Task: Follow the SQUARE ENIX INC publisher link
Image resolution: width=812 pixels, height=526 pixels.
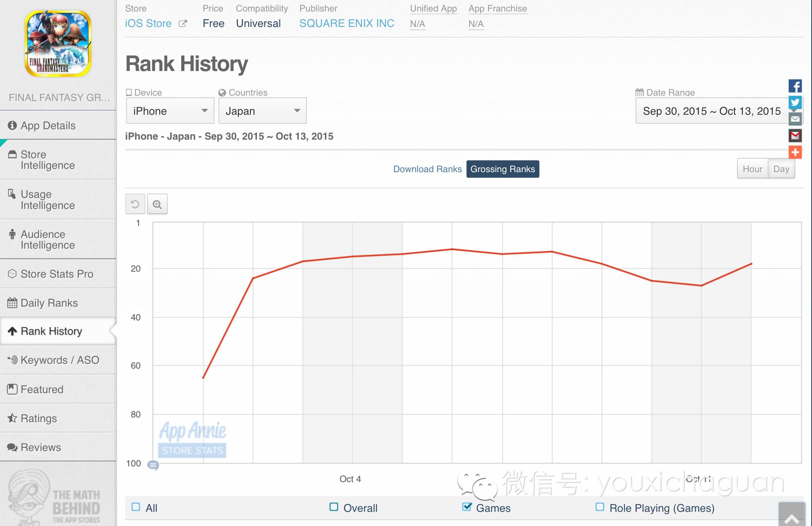Action: 347,23
